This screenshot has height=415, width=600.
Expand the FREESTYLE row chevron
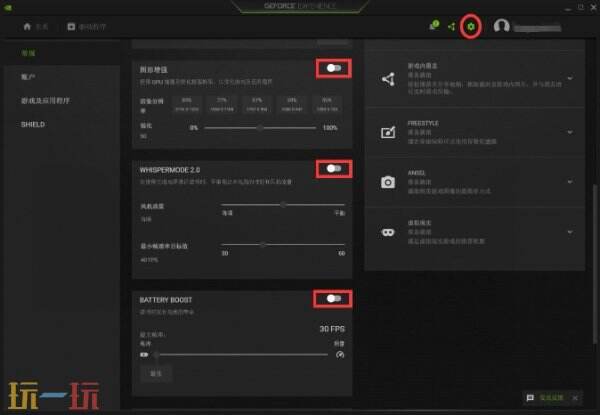[x=570, y=132]
